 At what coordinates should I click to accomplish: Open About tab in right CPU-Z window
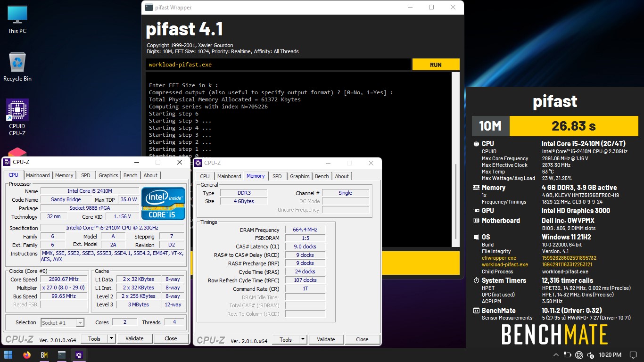(x=342, y=176)
